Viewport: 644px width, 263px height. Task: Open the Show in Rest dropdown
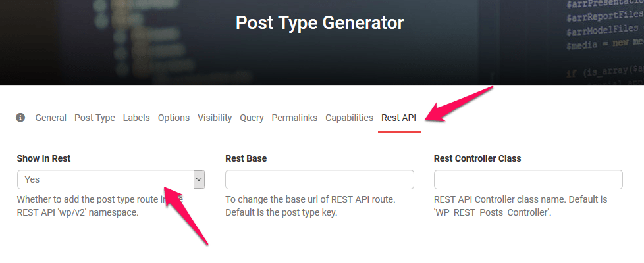[111, 179]
